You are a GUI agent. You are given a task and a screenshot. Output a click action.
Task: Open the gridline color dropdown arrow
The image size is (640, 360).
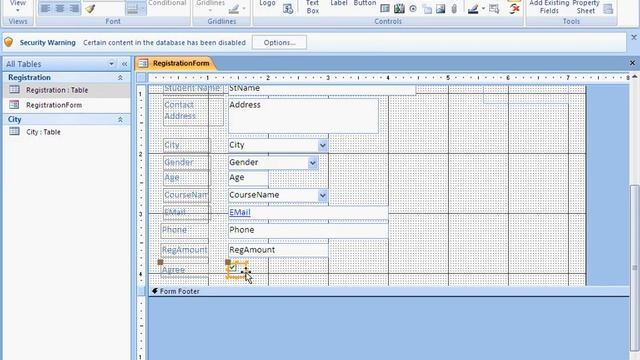click(x=244, y=9)
